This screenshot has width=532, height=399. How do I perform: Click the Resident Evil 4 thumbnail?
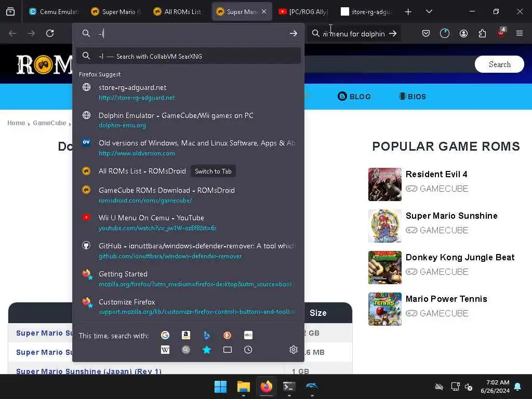pyautogui.click(x=385, y=184)
